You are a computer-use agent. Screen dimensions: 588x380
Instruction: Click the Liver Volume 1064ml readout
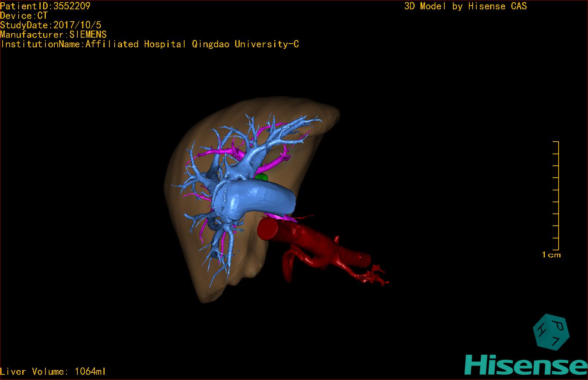[53, 371]
